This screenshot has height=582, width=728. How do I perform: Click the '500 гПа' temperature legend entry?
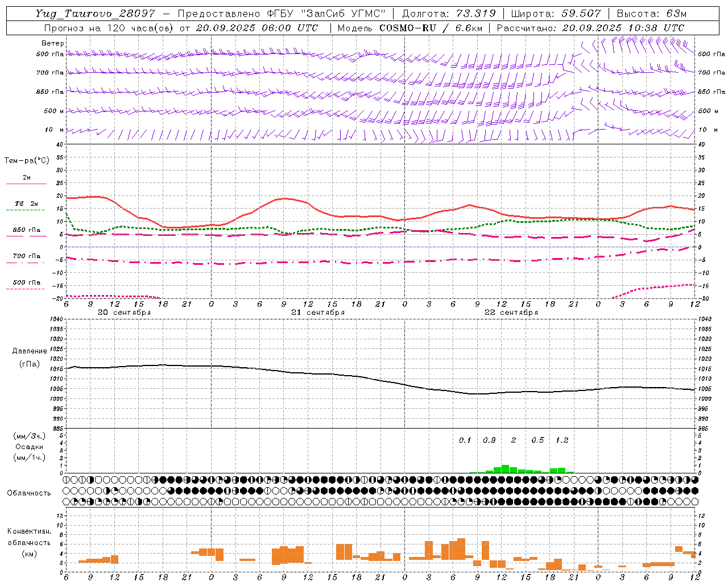[x=27, y=282]
